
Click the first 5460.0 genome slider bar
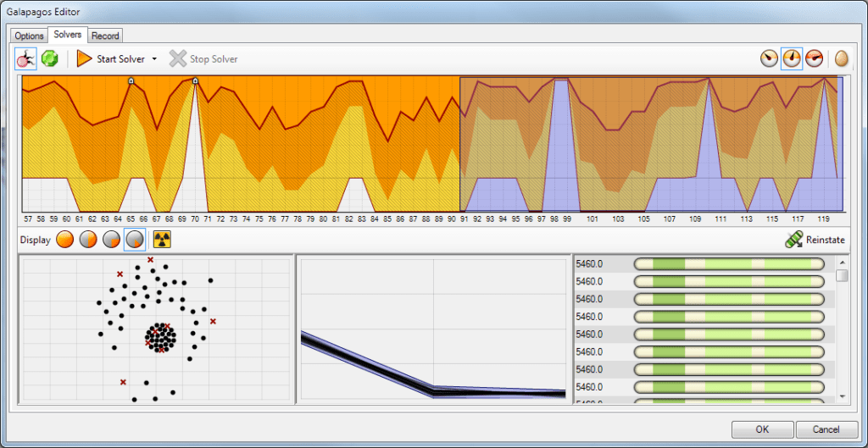point(729,263)
